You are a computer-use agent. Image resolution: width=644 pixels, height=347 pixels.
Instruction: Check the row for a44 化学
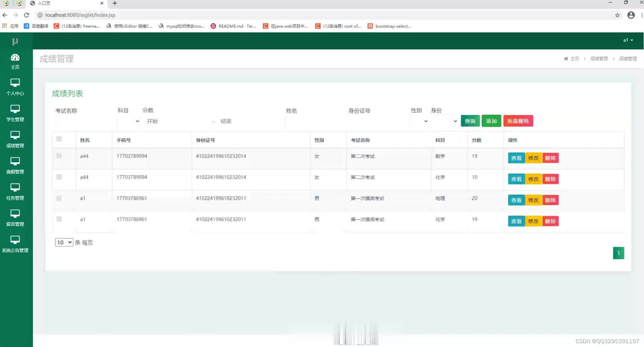click(59, 177)
